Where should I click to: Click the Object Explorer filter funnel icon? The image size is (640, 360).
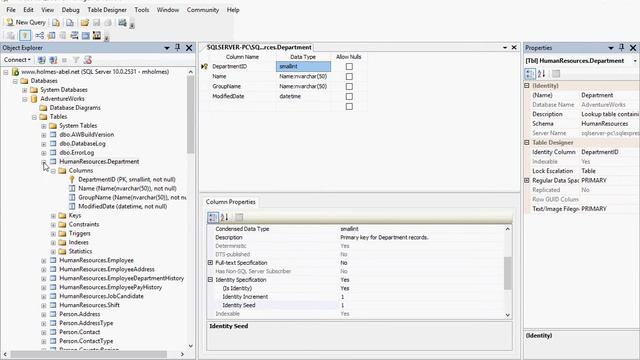76,60
